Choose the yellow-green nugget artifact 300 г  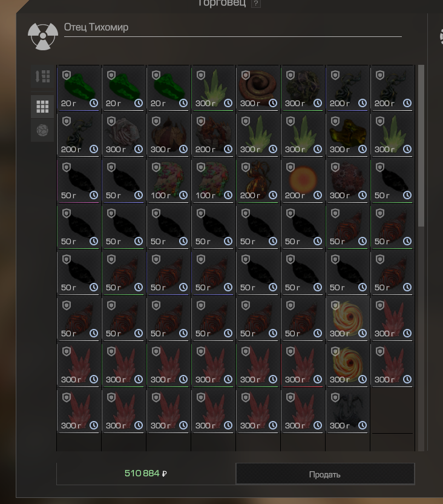coord(347,134)
